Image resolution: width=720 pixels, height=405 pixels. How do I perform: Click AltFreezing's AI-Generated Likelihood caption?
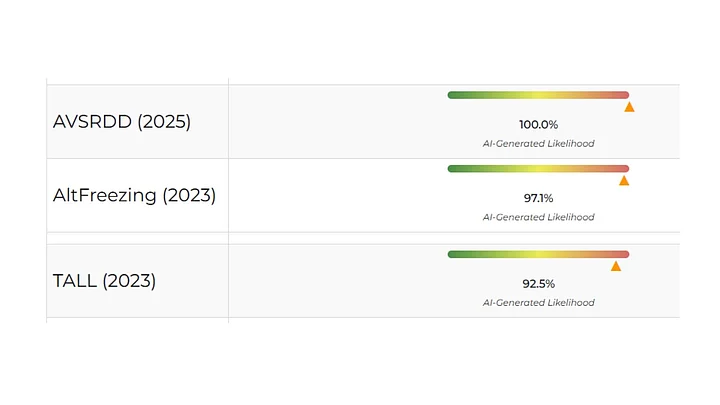[x=538, y=217]
